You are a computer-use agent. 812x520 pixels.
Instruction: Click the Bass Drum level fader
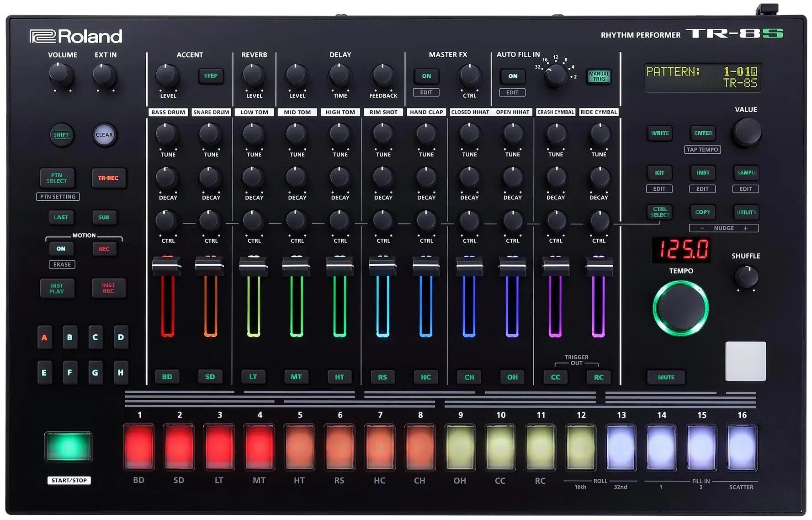click(x=167, y=266)
